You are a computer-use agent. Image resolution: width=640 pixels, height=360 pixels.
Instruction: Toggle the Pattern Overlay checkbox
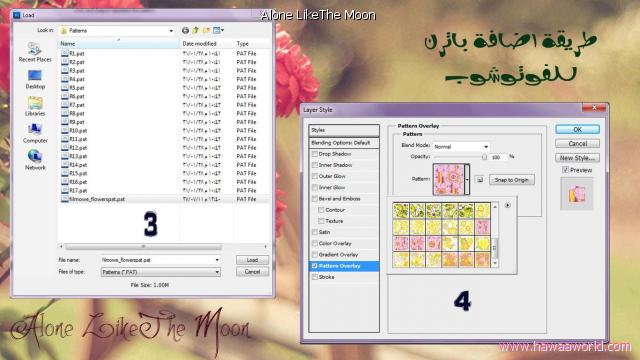point(315,266)
